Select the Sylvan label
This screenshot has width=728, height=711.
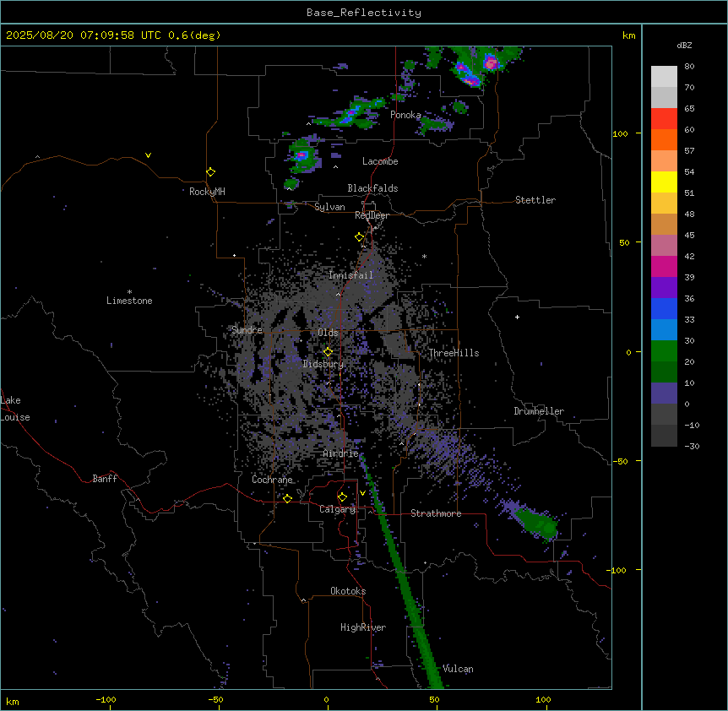329,207
